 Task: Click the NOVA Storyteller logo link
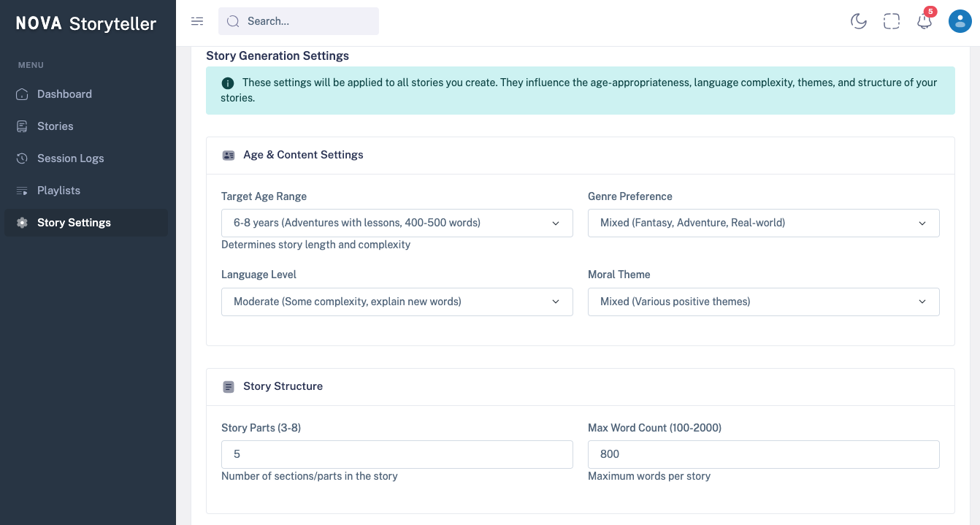tap(86, 23)
